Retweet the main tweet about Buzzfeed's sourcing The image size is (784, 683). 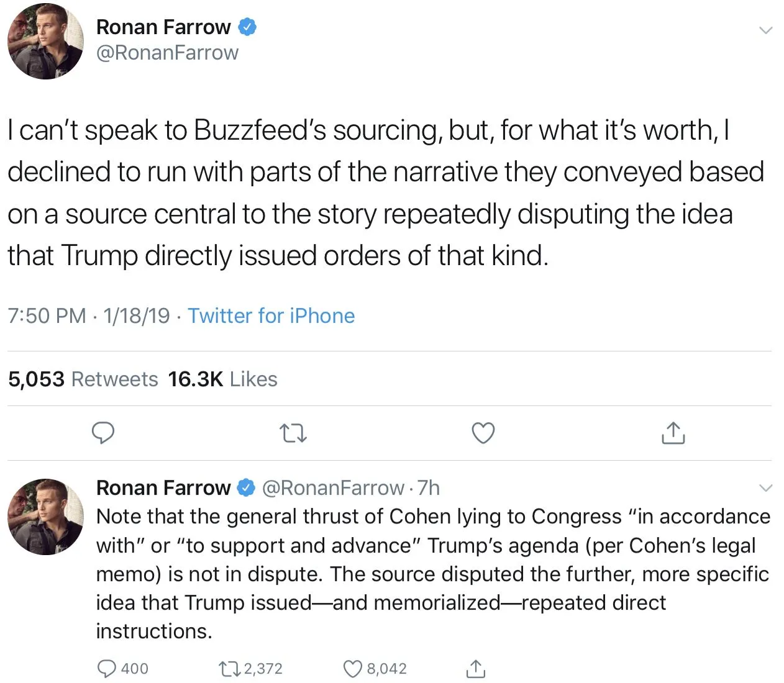[293, 433]
